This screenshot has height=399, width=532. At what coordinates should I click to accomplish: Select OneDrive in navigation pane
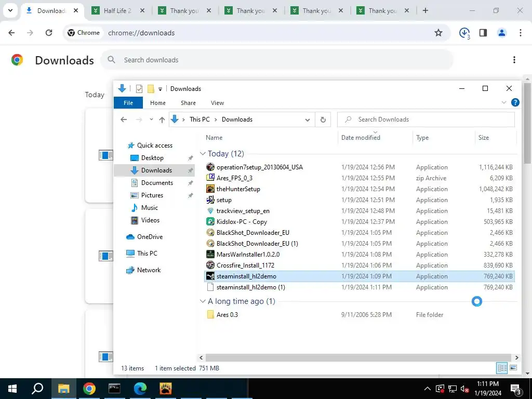150,237
